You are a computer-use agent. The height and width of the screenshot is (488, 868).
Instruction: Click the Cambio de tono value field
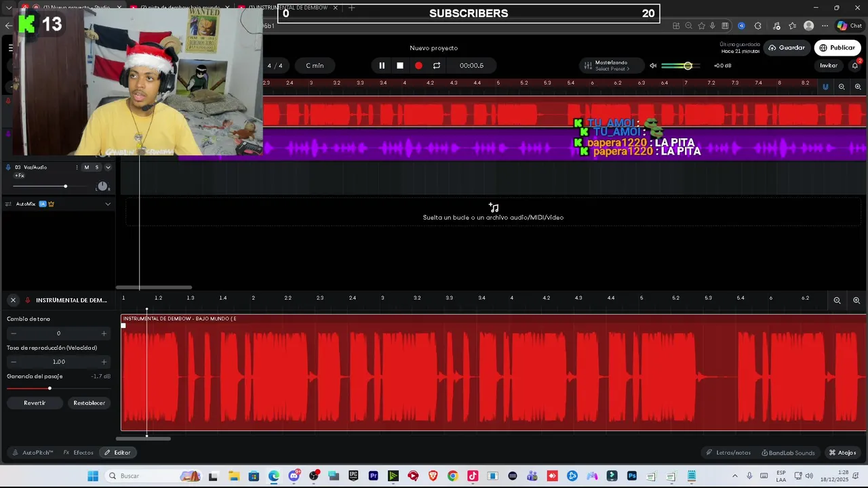pos(58,333)
